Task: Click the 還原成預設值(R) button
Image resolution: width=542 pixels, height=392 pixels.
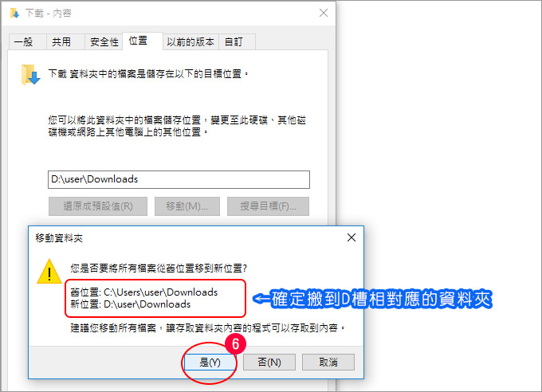Action: tap(98, 206)
